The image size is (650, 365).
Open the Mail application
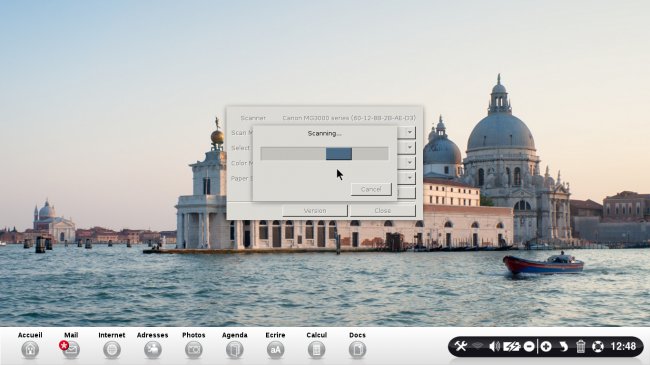tap(71, 350)
